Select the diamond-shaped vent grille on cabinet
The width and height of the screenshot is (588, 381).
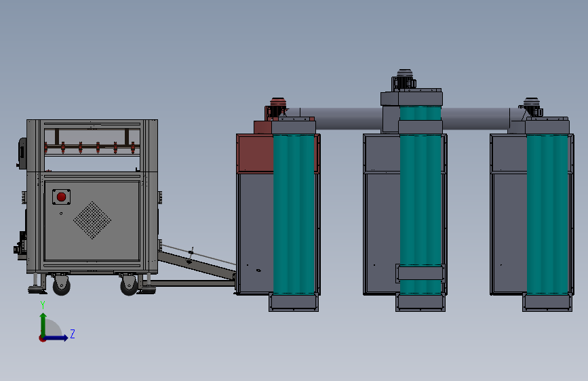(x=92, y=220)
